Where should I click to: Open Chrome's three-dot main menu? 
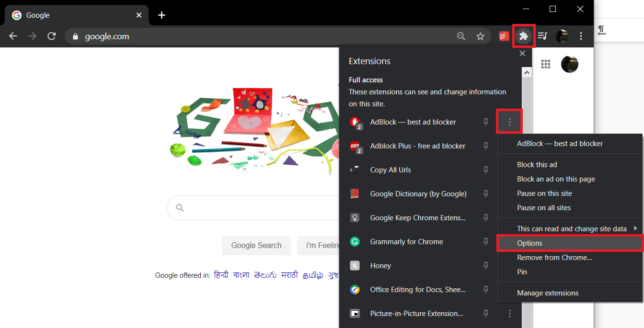[x=581, y=36]
